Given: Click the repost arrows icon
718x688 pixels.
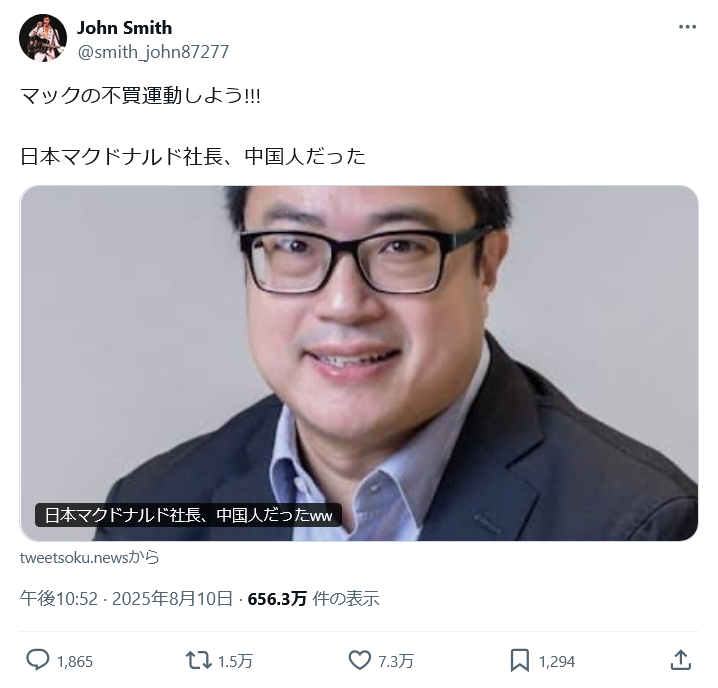Looking at the screenshot, I should point(198,661).
